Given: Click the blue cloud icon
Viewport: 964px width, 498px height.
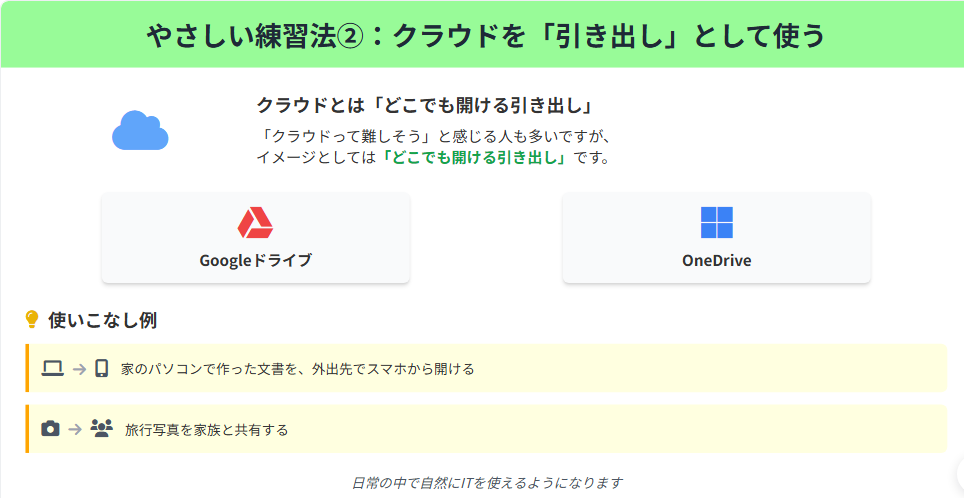Looking at the screenshot, I should tap(140, 131).
